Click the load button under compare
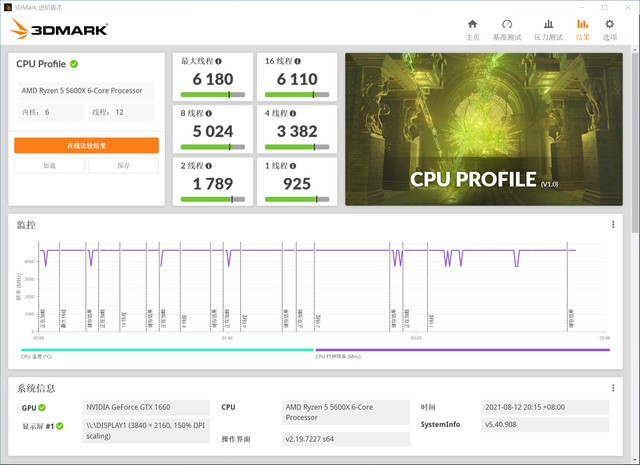This screenshot has height=465, width=640. tap(49, 165)
